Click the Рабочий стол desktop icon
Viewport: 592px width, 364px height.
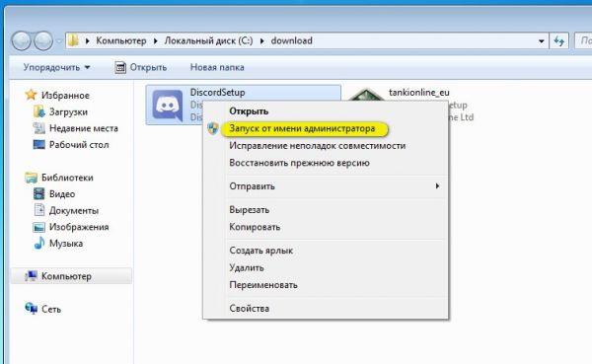click(38, 145)
